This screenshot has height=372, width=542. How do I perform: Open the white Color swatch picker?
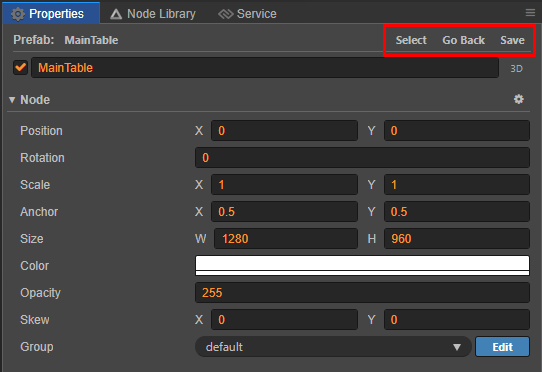point(362,266)
